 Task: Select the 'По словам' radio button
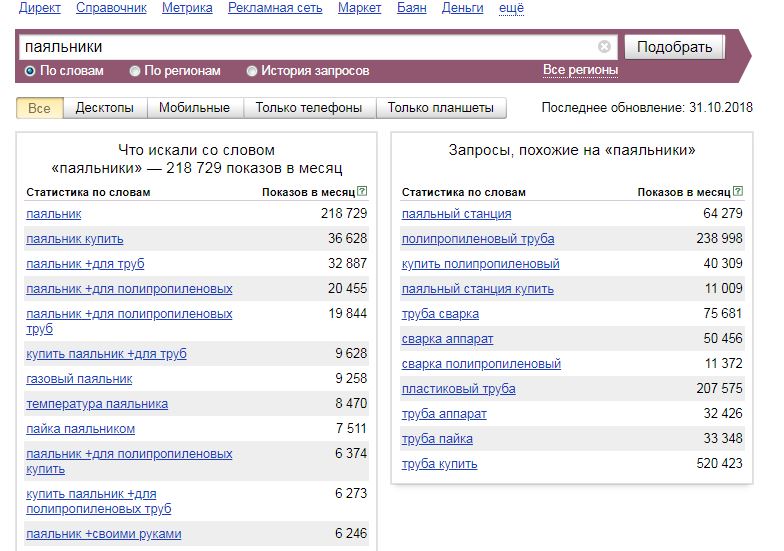click(x=30, y=71)
